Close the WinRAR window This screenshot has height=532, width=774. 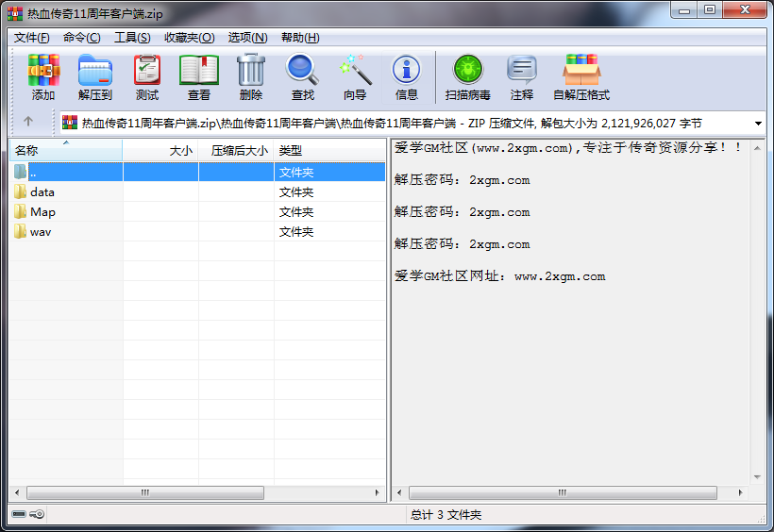pos(745,10)
